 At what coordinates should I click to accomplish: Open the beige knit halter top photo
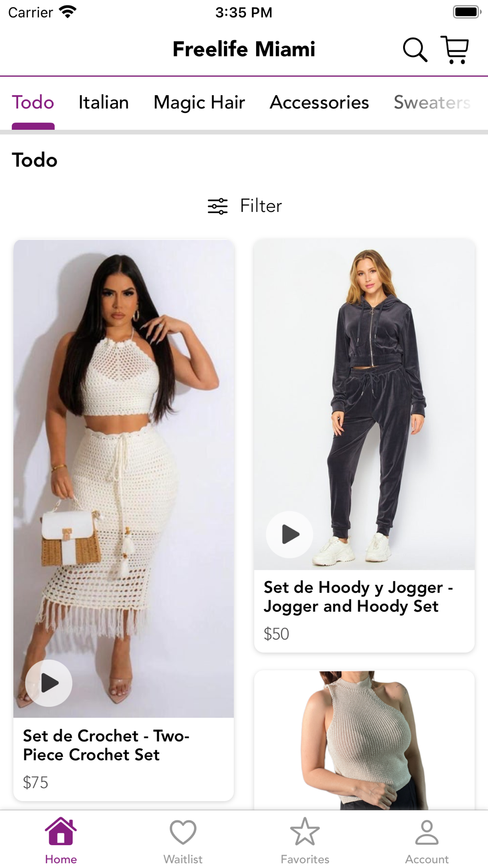pyautogui.click(x=364, y=740)
